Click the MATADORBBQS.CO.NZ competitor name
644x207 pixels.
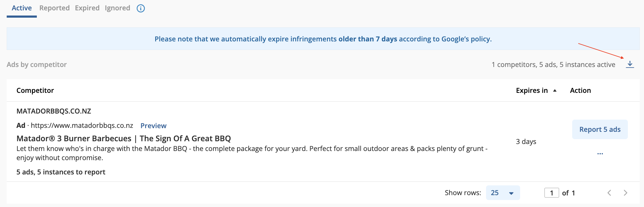point(54,111)
